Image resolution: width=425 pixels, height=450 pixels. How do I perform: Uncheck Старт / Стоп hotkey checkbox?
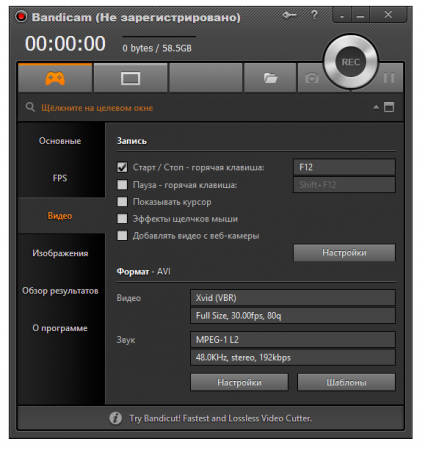point(122,167)
